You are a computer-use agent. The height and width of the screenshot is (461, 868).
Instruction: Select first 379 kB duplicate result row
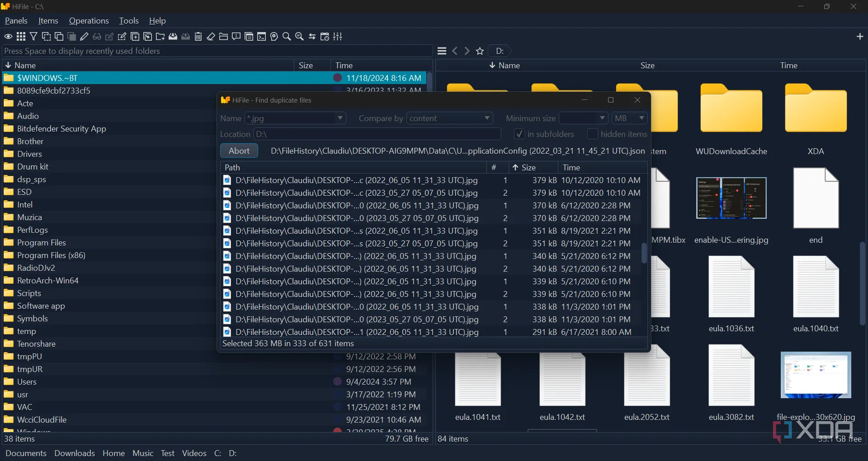click(431, 180)
